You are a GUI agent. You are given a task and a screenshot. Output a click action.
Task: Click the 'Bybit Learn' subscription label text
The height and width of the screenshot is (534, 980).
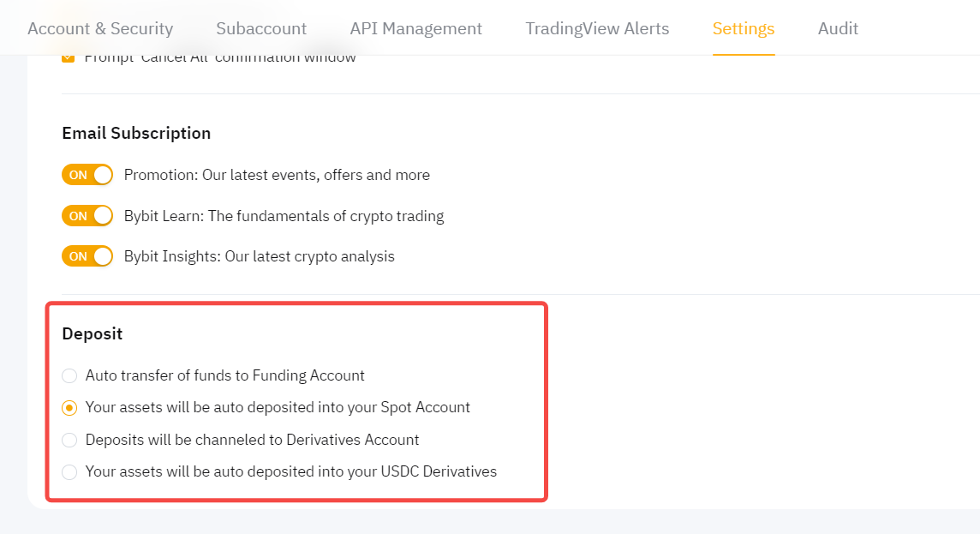[284, 216]
